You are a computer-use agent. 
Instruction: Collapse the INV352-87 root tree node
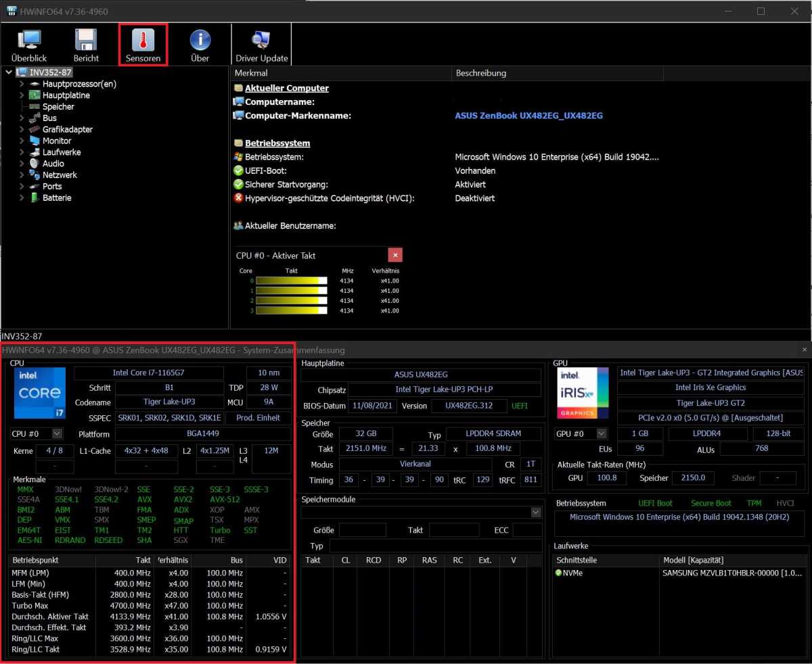pyautogui.click(x=7, y=72)
